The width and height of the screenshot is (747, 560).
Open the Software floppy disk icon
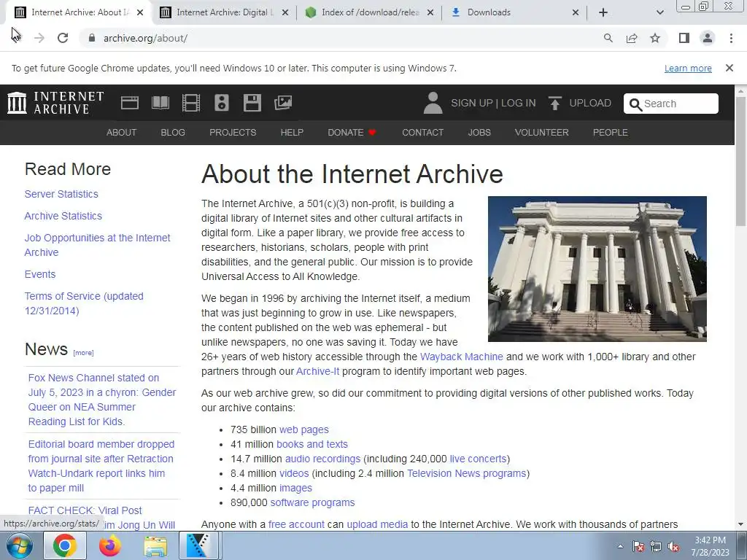[252, 103]
